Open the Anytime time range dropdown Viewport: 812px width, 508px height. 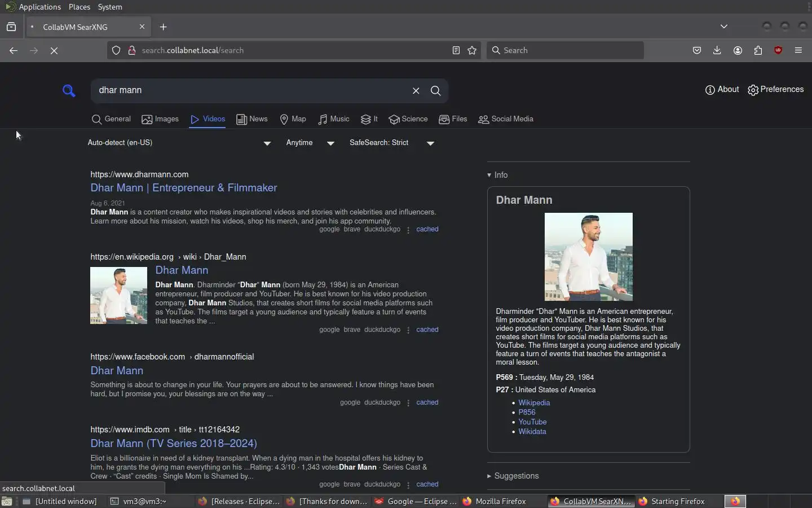310,143
